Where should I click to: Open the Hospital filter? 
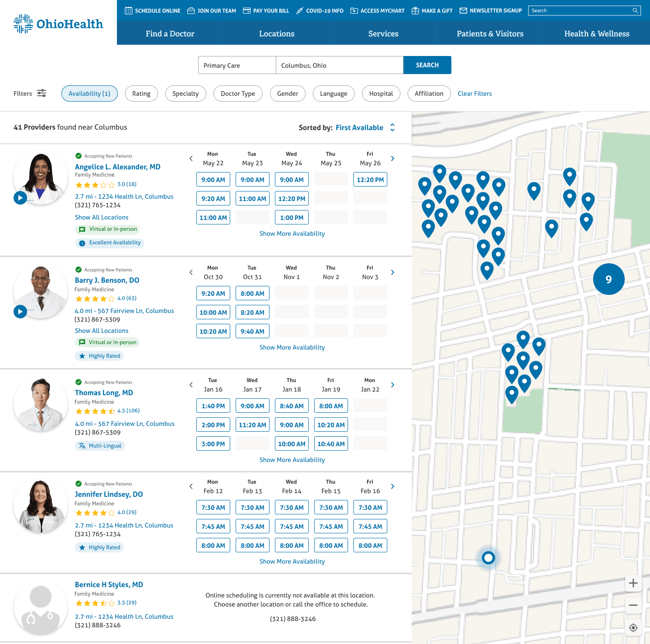click(x=381, y=93)
